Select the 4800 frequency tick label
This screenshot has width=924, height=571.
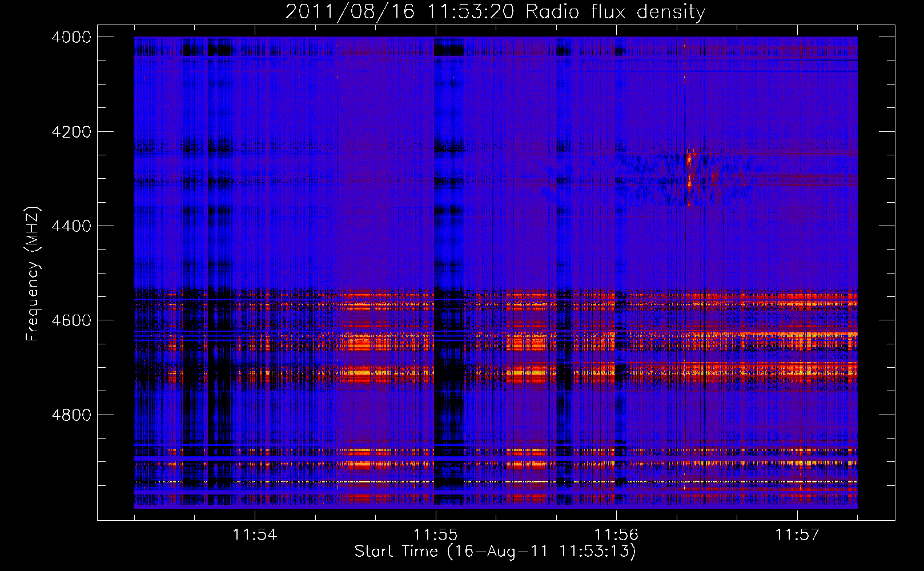tap(71, 415)
